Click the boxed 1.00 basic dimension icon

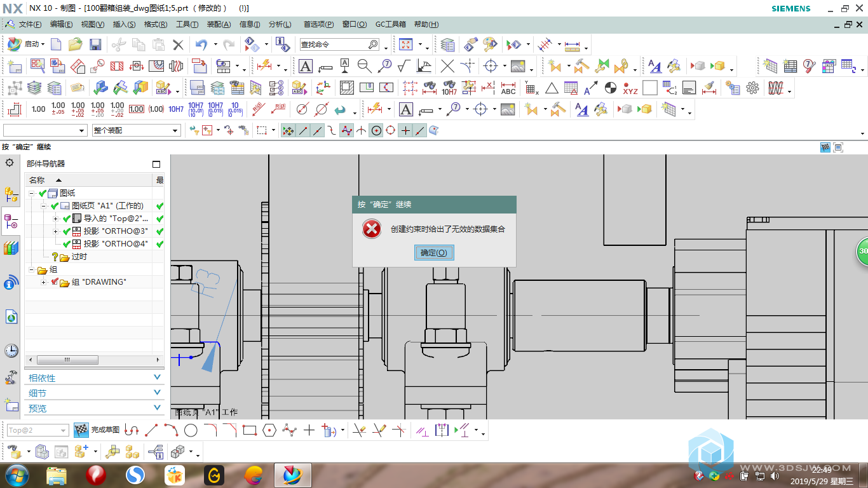click(137, 109)
